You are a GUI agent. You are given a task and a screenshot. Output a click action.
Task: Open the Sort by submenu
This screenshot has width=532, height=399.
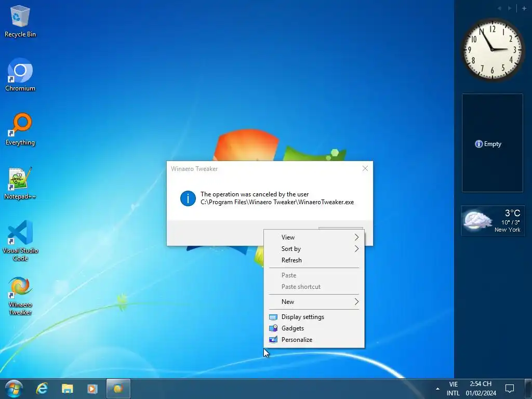tap(314, 249)
